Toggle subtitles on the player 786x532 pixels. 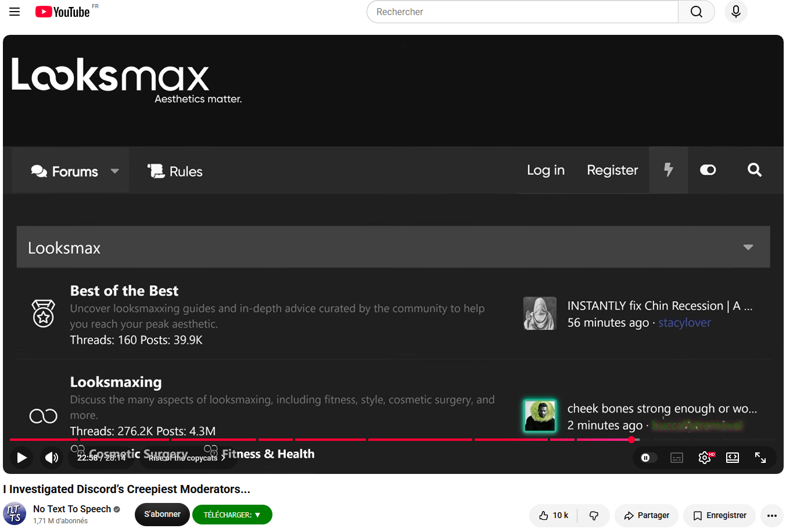[x=677, y=458]
